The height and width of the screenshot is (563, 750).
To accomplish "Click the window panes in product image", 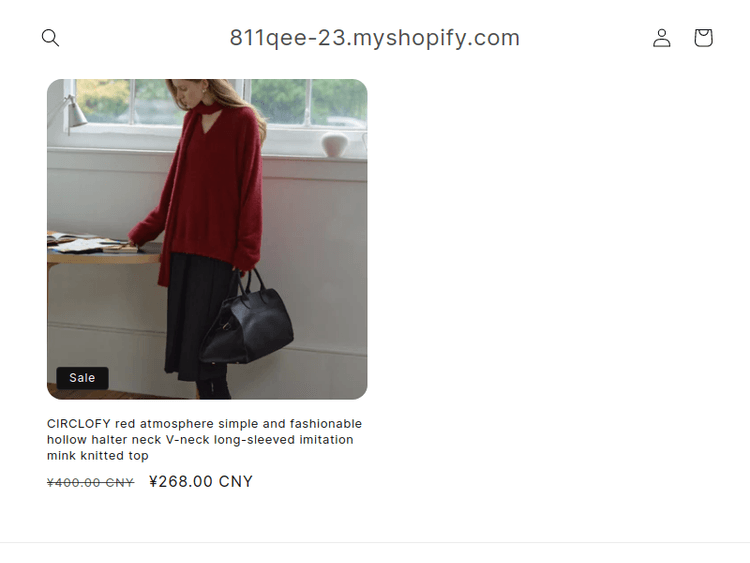I will [306, 101].
